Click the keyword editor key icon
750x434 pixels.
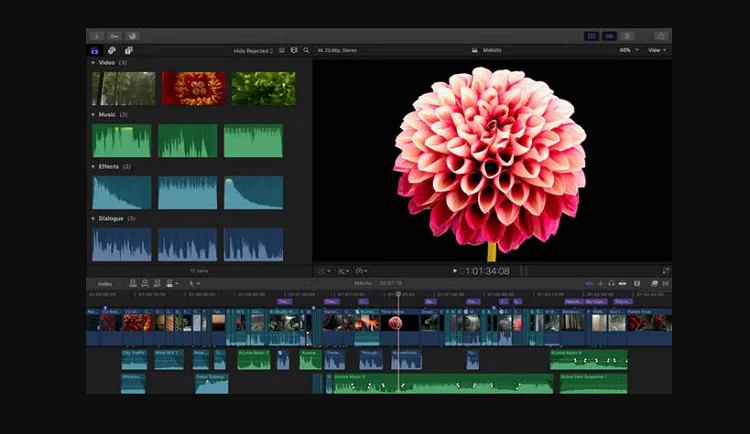click(115, 35)
